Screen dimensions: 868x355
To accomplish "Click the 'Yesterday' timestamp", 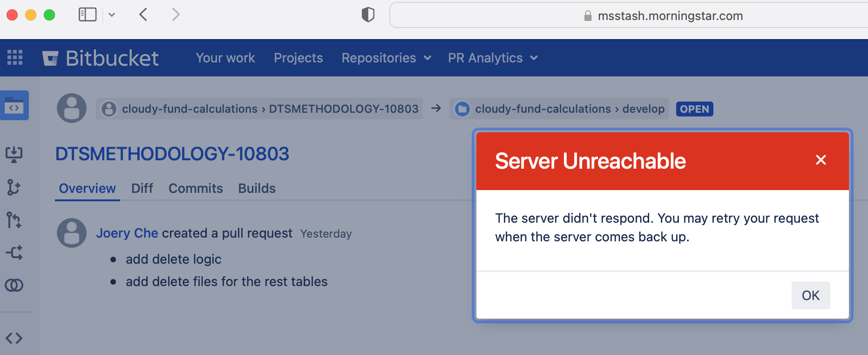I will point(326,233).
